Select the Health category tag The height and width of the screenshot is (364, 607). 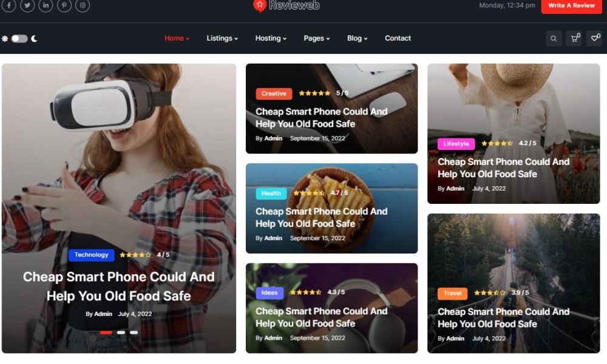(271, 194)
